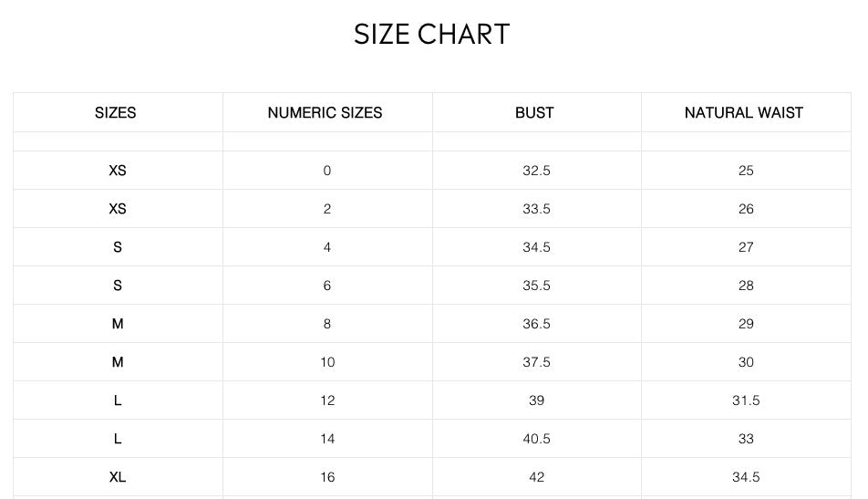Image resolution: width=868 pixels, height=499 pixels.
Task: Click natural waist value 25
Action: click(x=746, y=171)
